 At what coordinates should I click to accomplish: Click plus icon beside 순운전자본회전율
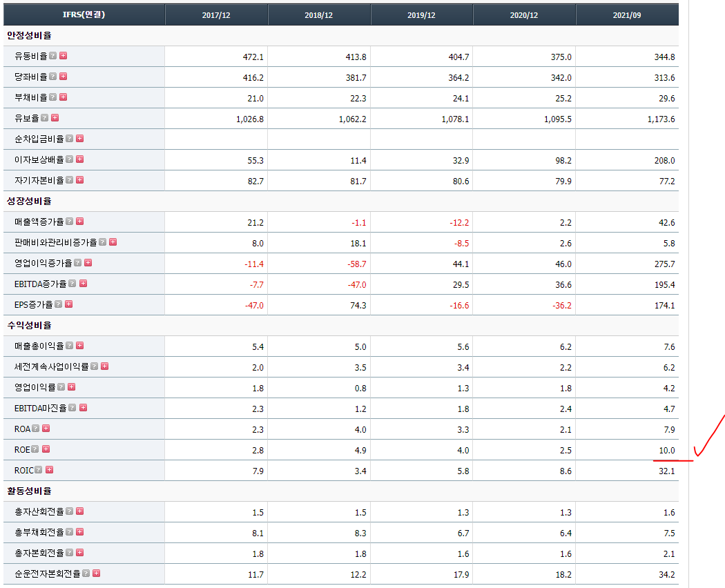[97, 574]
